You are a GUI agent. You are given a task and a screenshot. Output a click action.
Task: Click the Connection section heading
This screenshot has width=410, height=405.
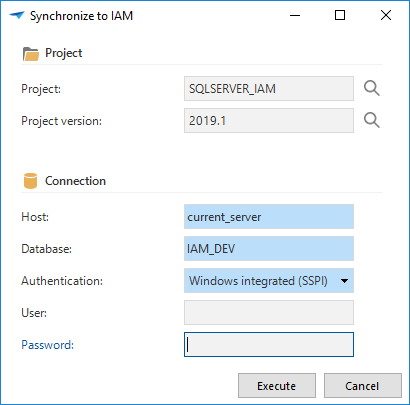(75, 181)
